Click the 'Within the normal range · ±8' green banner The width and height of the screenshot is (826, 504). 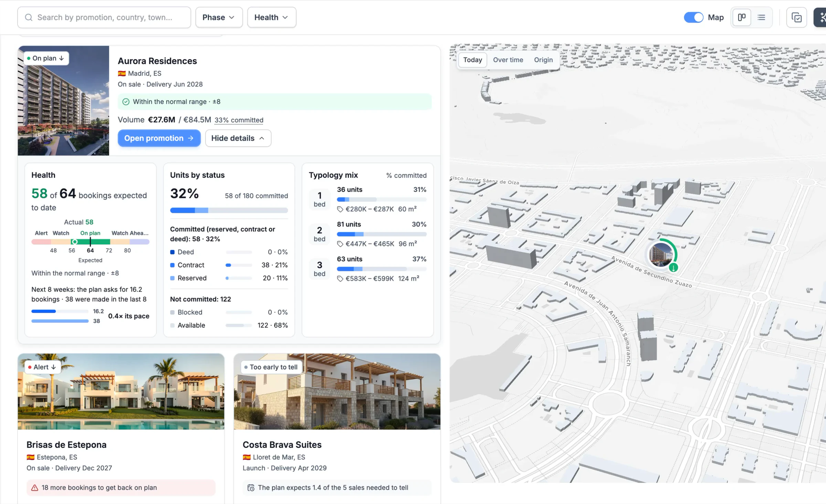[x=275, y=102]
